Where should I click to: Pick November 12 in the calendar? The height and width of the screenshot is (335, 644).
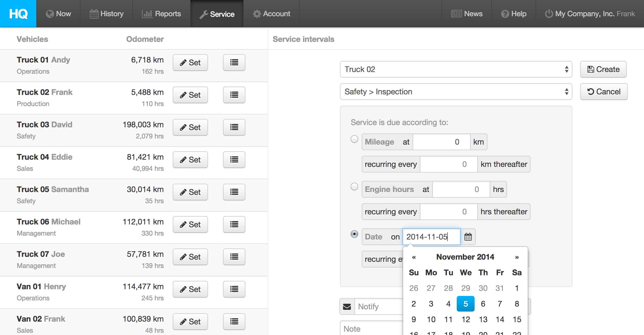click(466, 319)
